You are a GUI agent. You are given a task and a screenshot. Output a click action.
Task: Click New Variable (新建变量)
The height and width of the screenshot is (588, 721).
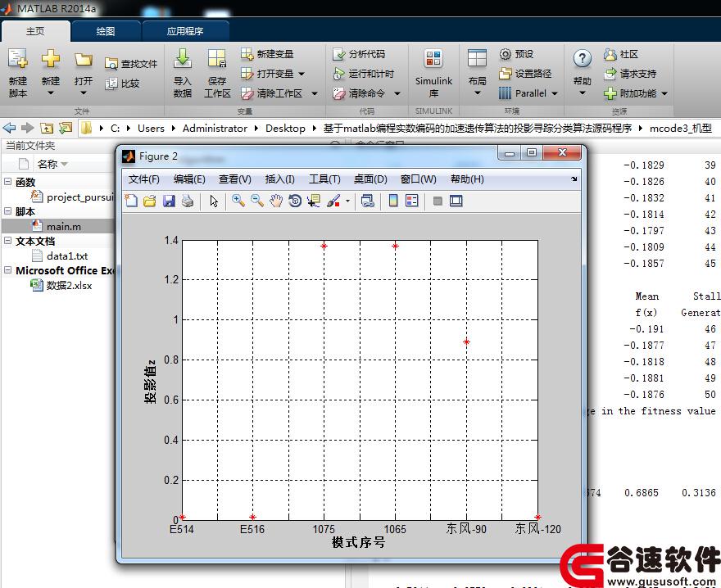point(267,54)
